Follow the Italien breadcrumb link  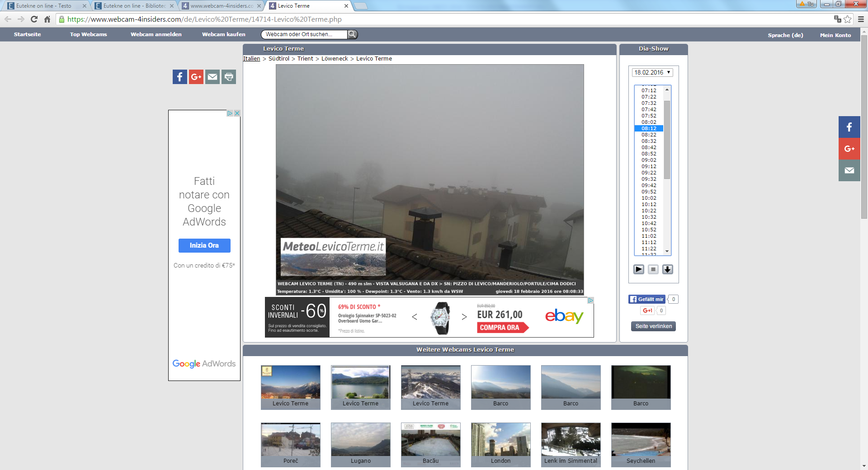coord(251,59)
